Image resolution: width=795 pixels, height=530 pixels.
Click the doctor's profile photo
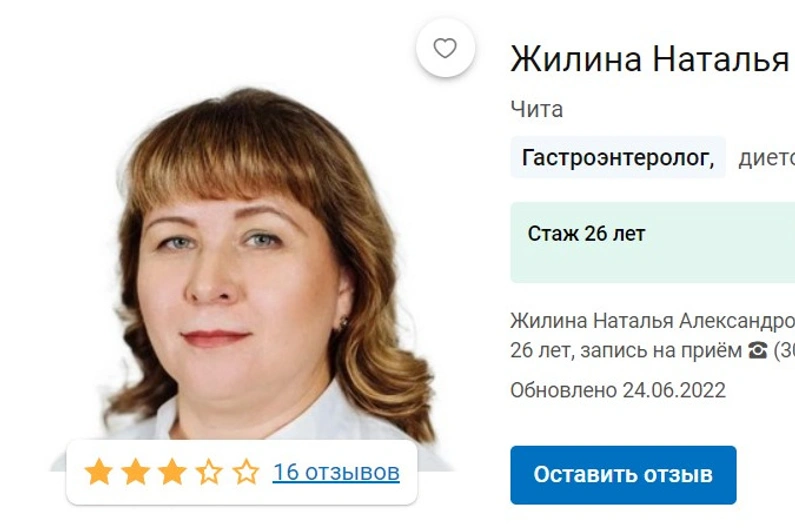254,269
